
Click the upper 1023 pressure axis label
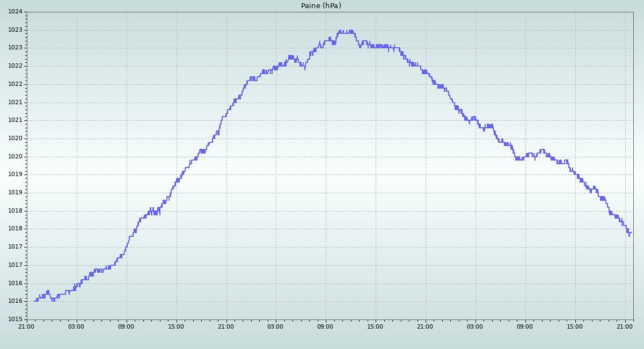click(x=15, y=30)
